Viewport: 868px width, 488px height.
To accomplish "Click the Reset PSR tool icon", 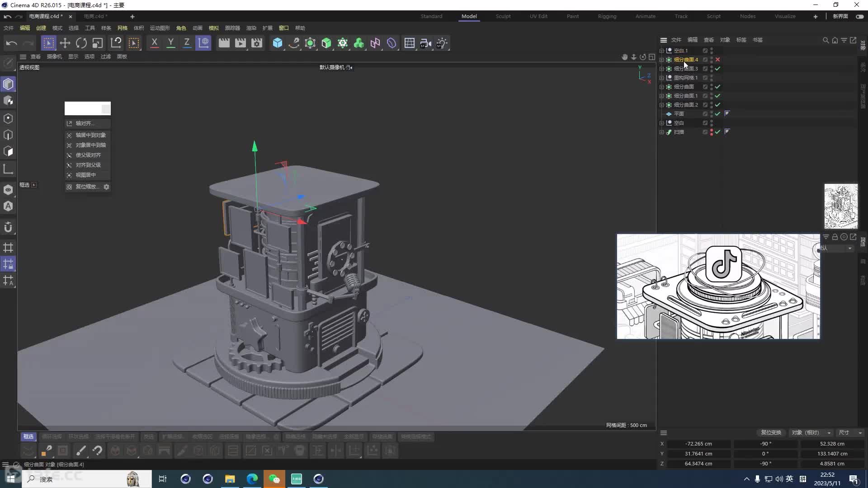I will 116,43.
